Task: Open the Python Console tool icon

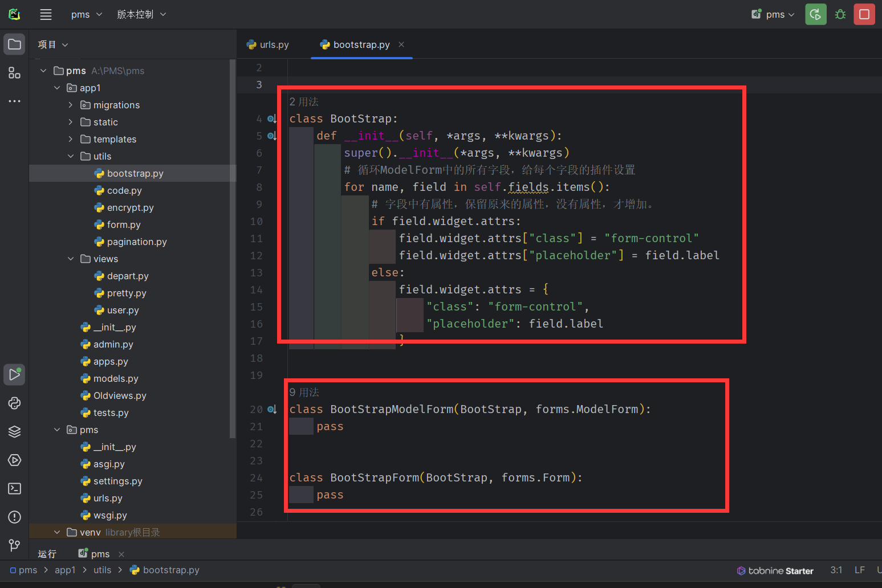Action: point(14,460)
